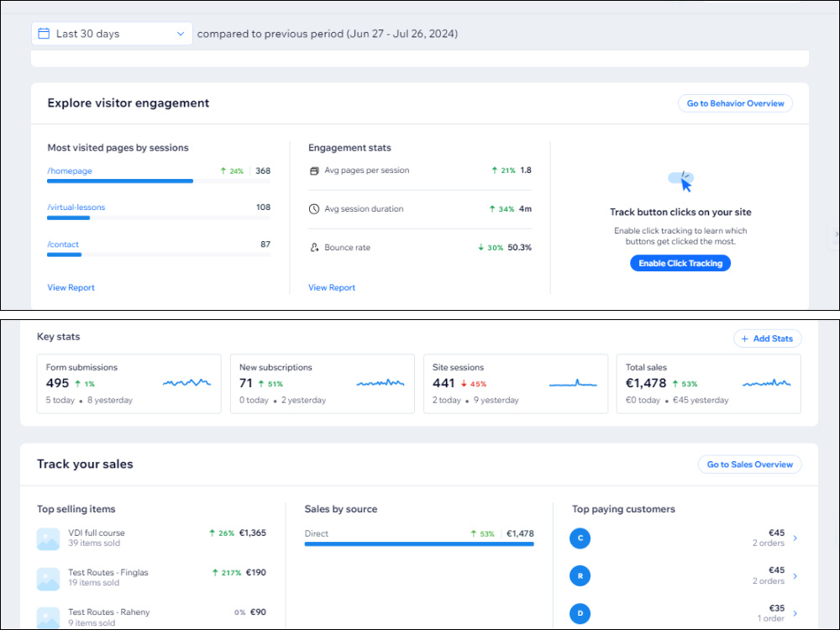
Task: Open the /virtual-lessons page link
Action: coord(76,207)
